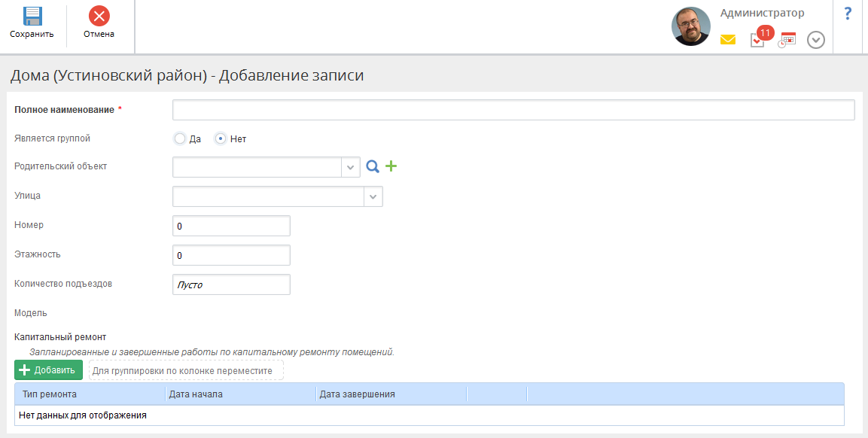868x438 pixels.
Task: Select the Нет radio button
Action: pyautogui.click(x=221, y=138)
